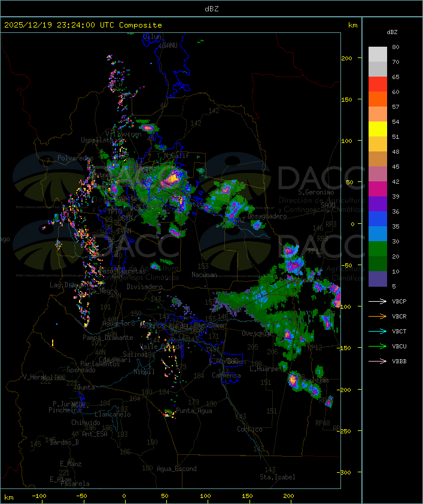
Task: Choose the tan 45–48 dBZ legend swatch
Action: click(378, 159)
